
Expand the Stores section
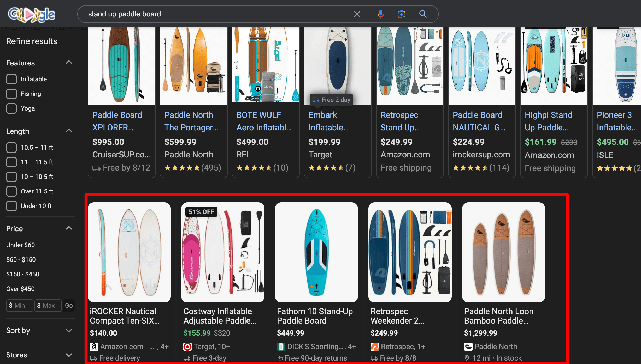pos(69,355)
